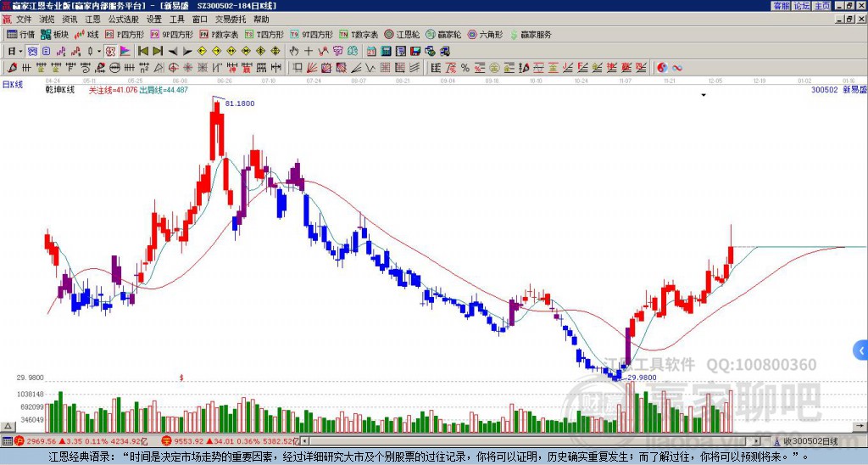Click the 乾坤K线 indicator label
The image size is (868, 465).
coord(60,90)
